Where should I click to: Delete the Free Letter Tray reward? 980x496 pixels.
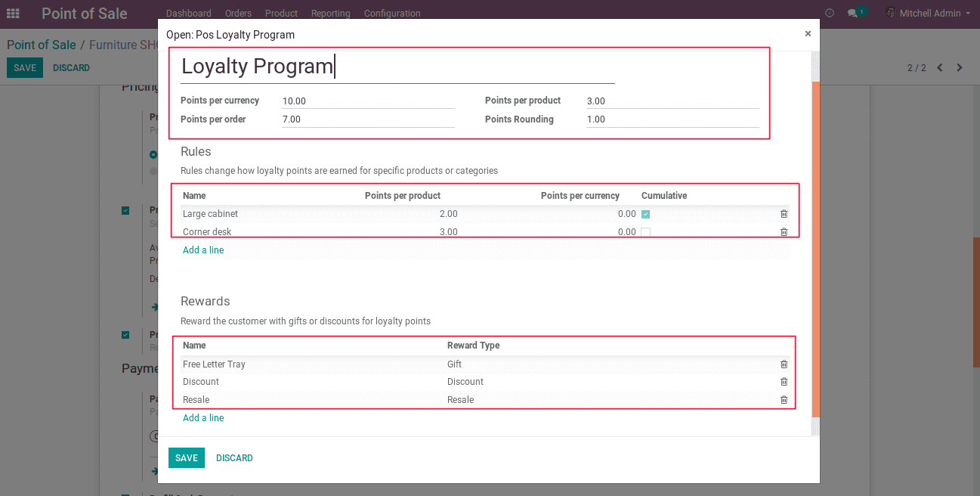784,364
